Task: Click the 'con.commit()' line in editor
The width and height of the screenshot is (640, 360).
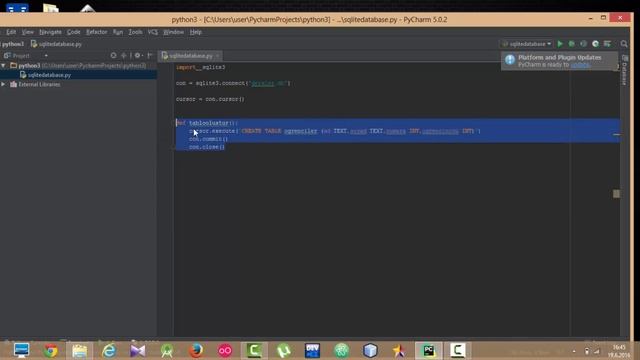Action: pyautogui.click(x=208, y=139)
